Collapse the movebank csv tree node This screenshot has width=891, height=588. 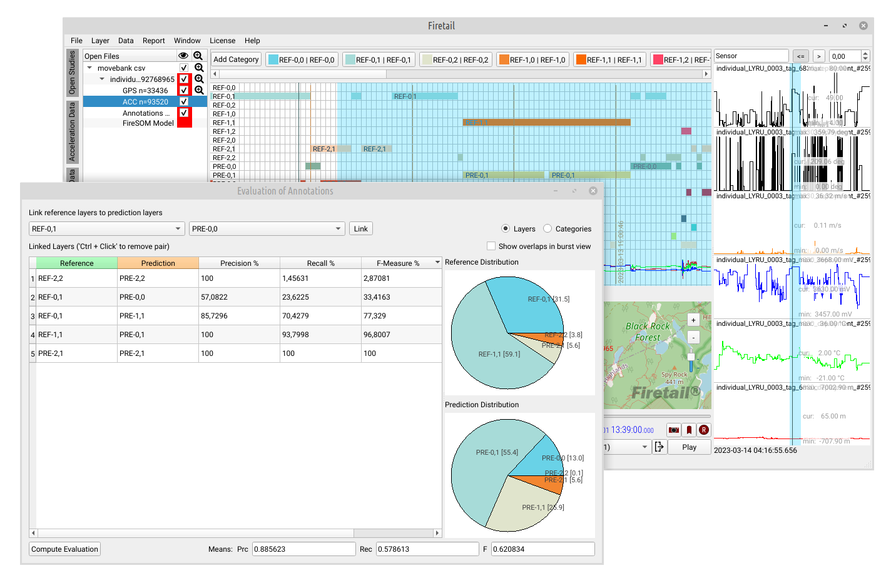[x=89, y=68]
